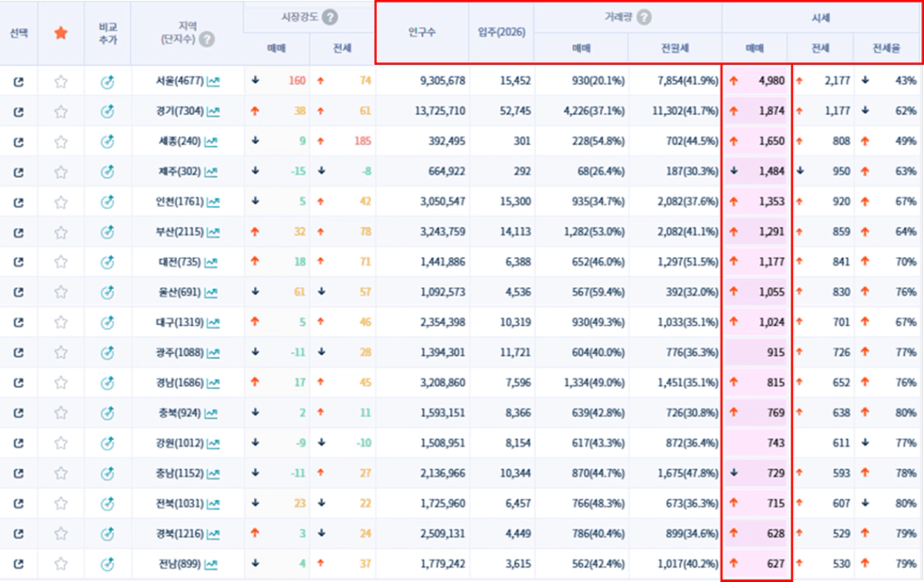This screenshot has width=924, height=582.
Task: Click the trend chart icon next to 경기(7304)
Action: (213, 112)
